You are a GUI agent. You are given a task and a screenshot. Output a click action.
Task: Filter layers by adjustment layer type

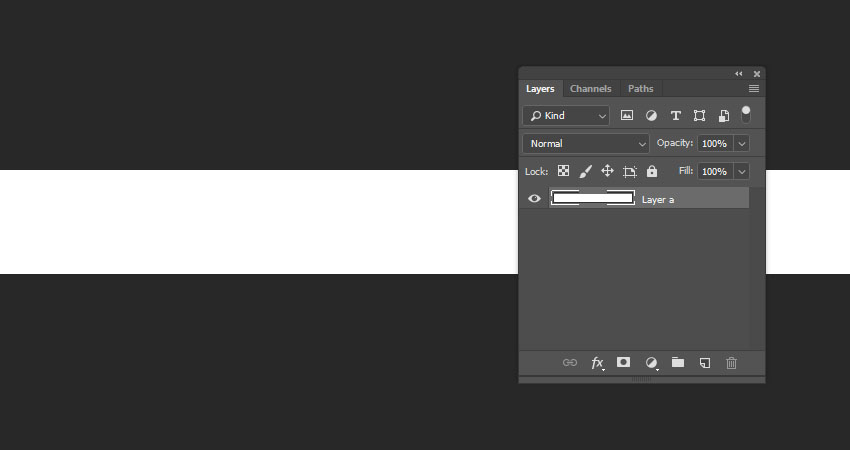pyautogui.click(x=651, y=116)
